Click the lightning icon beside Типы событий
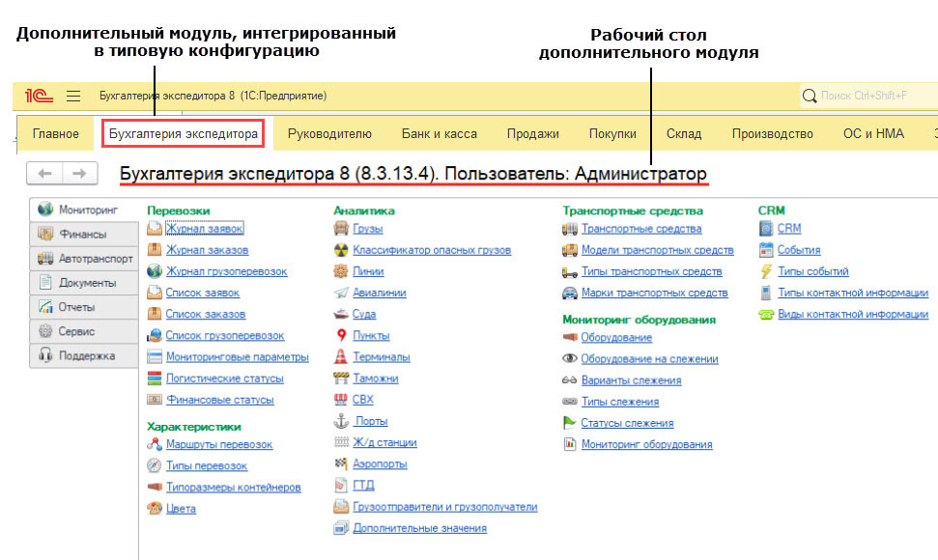The image size is (938, 560). [x=766, y=271]
